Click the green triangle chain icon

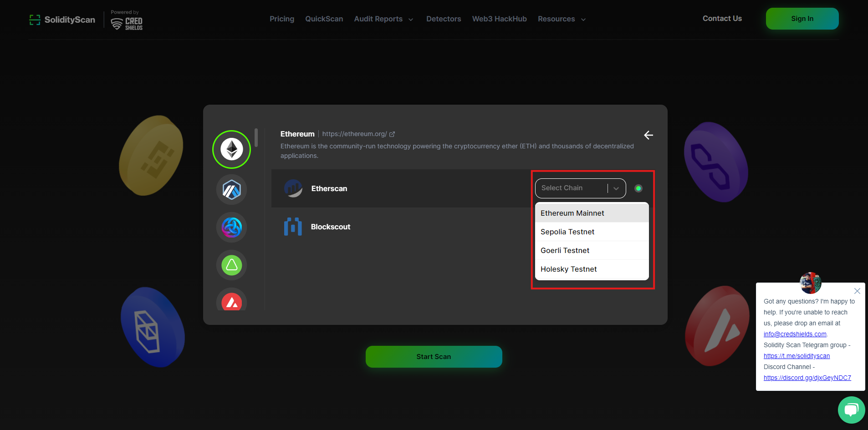pyautogui.click(x=231, y=265)
